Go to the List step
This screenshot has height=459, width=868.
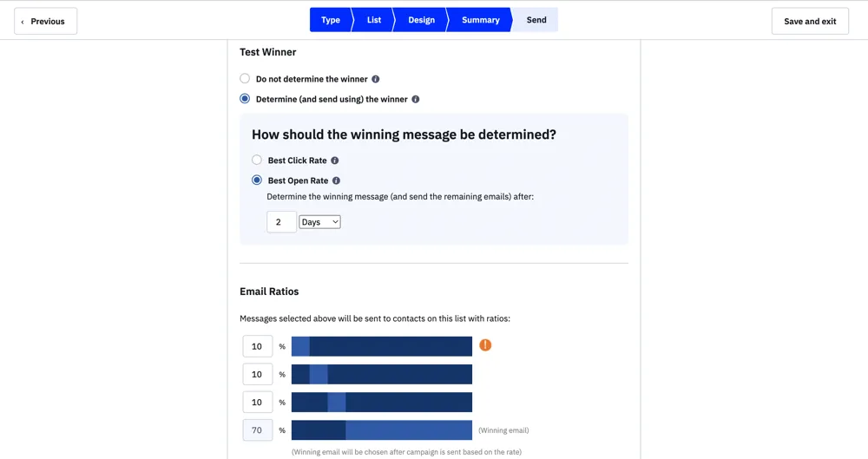coord(374,20)
